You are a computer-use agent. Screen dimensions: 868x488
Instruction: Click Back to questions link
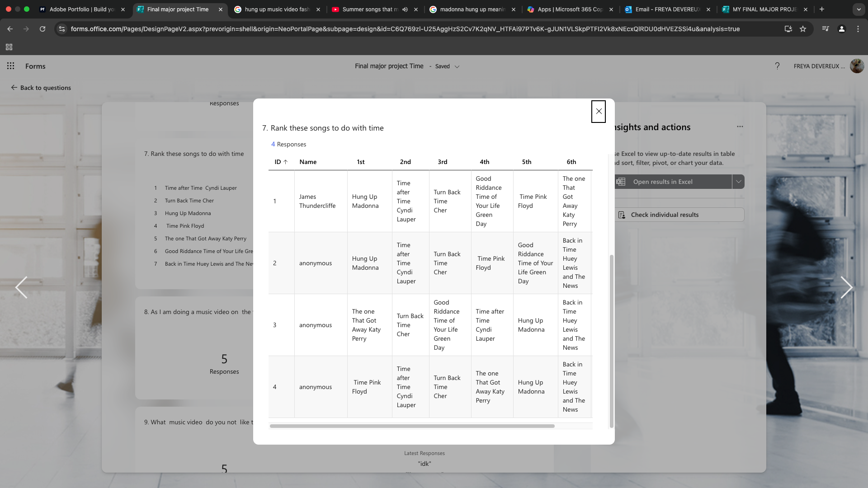click(x=41, y=88)
